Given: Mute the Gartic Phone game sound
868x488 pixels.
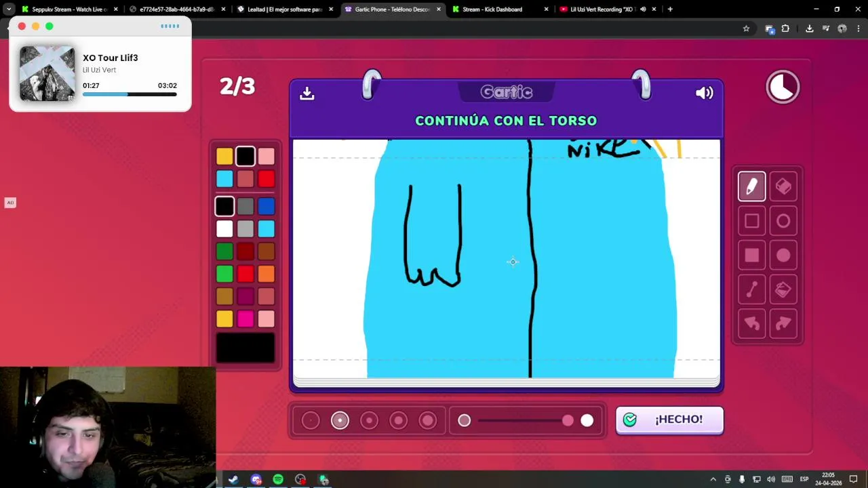Looking at the screenshot, I should [704, 93].
